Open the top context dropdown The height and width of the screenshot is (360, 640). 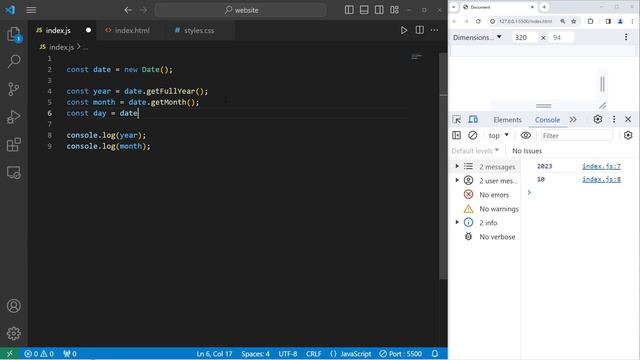[498, 136]
